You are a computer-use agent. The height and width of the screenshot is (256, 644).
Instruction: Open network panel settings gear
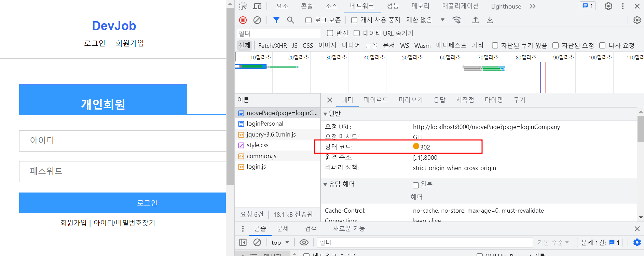(637, 20)
